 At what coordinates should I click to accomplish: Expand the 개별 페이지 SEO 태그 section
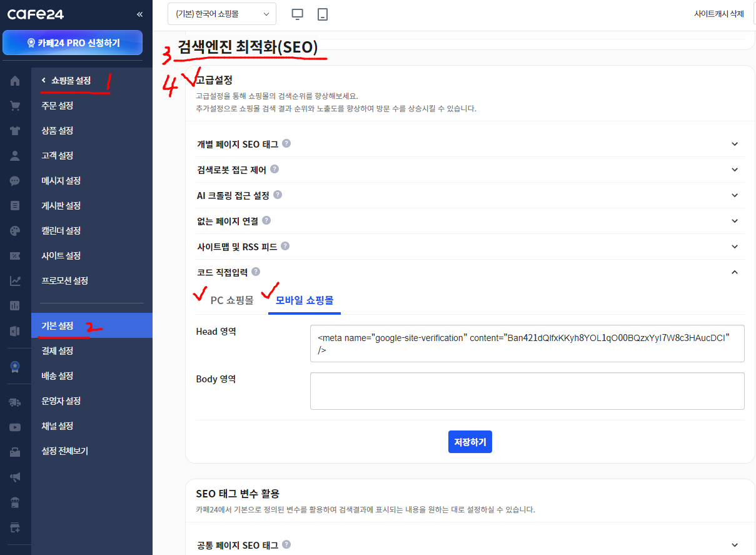coord(735,144)
